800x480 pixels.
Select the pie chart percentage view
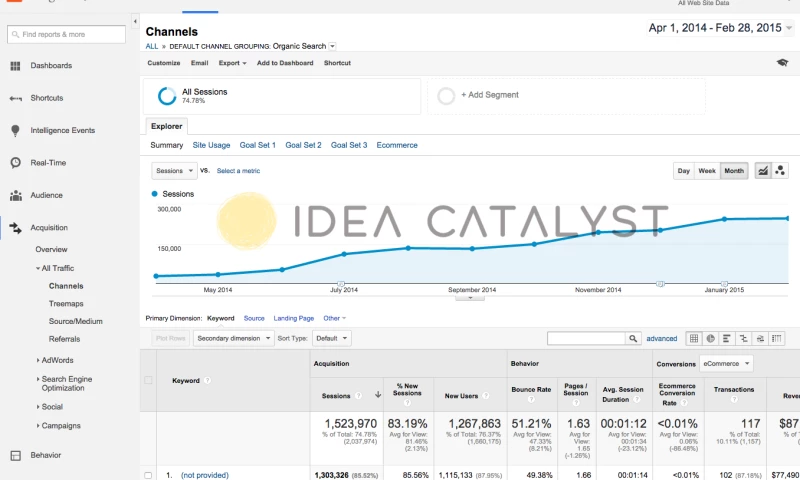pyautogui.click(x=710, y=338)
